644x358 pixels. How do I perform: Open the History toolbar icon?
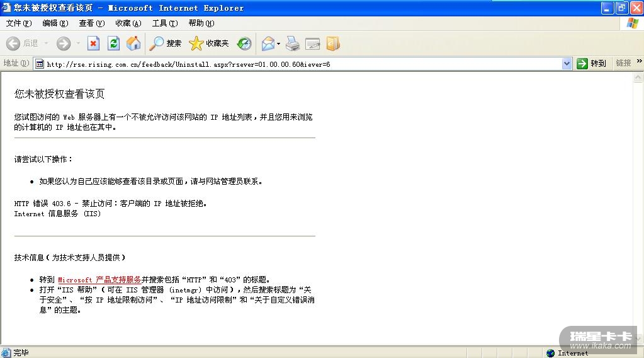(x=244, y=43)
